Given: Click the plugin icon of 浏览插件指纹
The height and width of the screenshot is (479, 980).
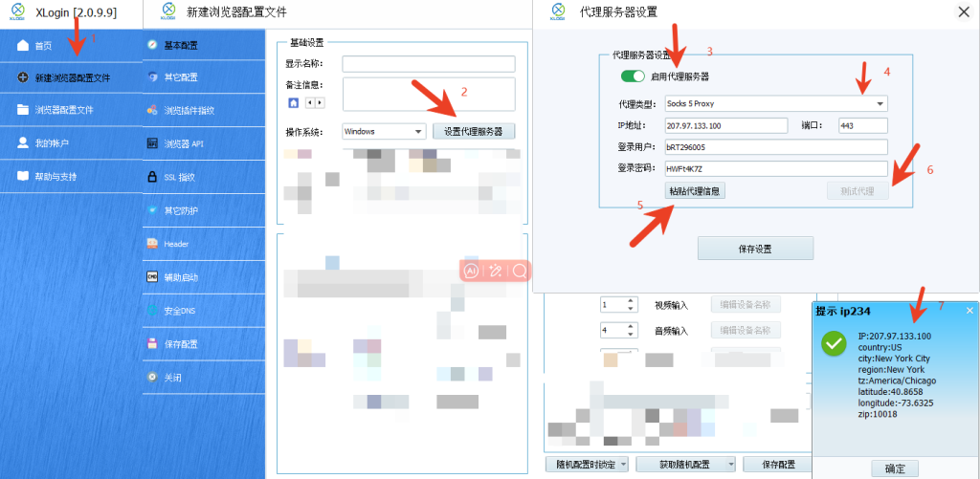Looking at the screenshot, I should (152, 111).
